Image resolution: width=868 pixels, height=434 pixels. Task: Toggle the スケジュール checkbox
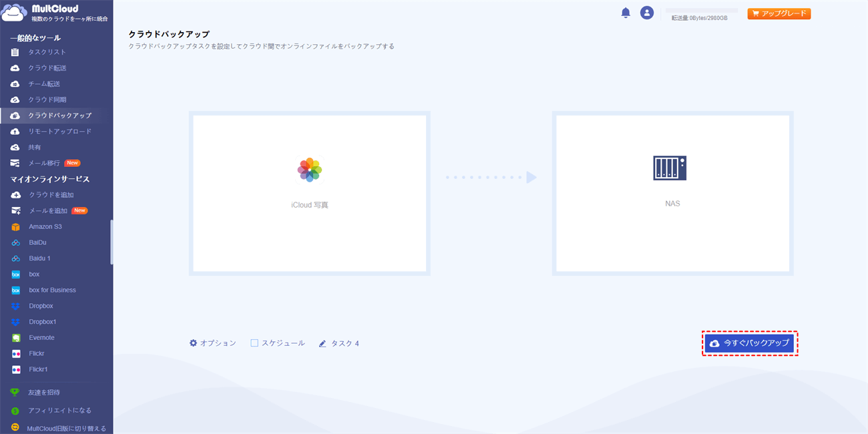pos(254,343)
